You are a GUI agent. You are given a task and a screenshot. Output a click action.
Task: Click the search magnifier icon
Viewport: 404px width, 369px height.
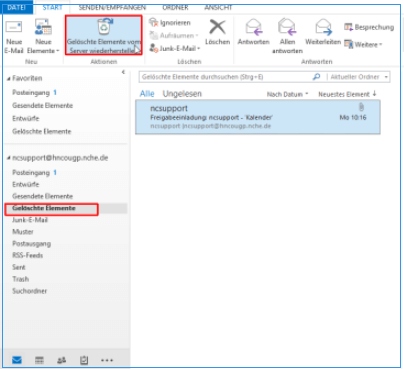(x=316, y=77)
